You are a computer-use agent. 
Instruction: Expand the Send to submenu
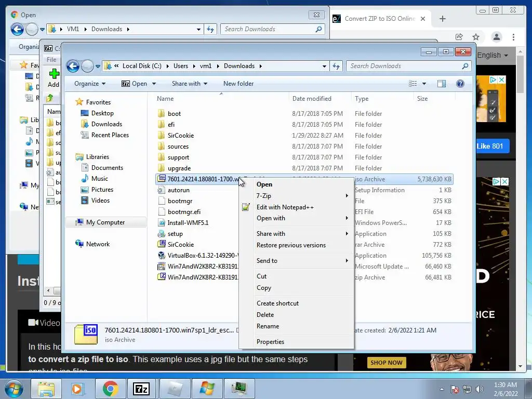click(x=302, y=261)
